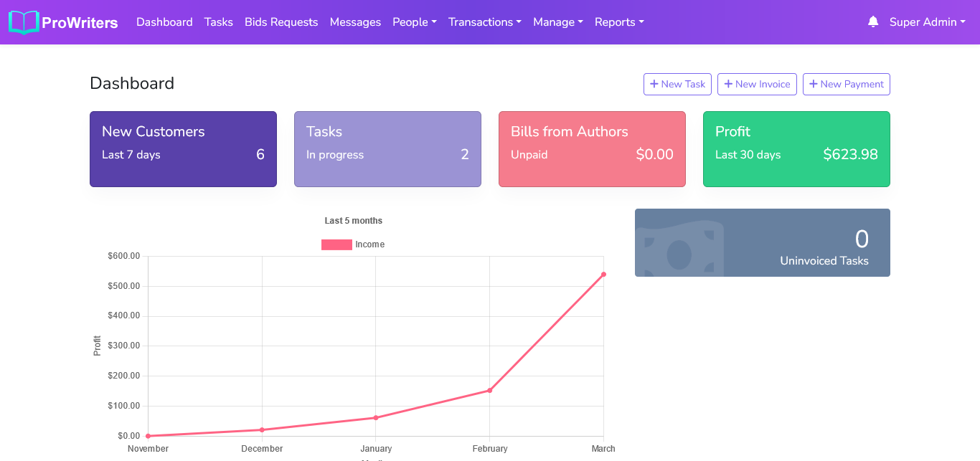Navigate to Messages in the top menu
980x461 pixels.
click(x=355, y=22)
